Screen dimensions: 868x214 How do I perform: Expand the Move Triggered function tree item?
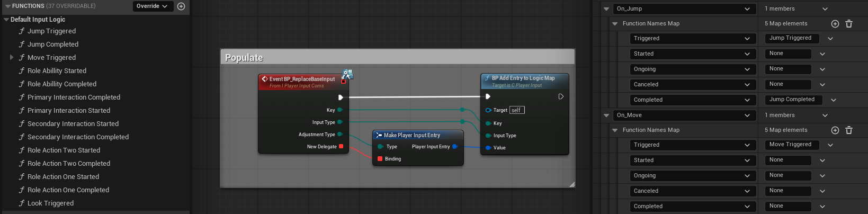click(x=12, y=57)
